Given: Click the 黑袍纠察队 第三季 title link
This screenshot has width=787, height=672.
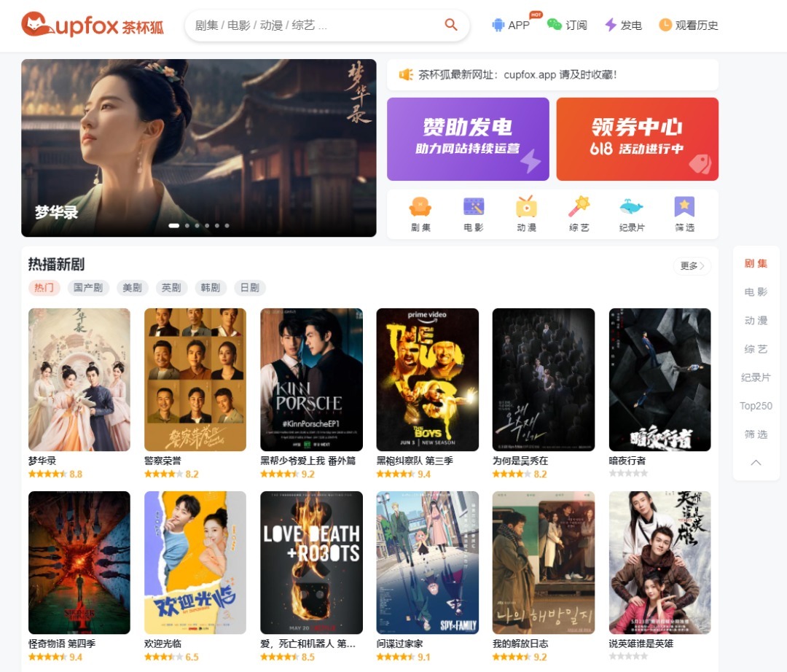Looking at the screenshot, I should [x=415, y=461].
